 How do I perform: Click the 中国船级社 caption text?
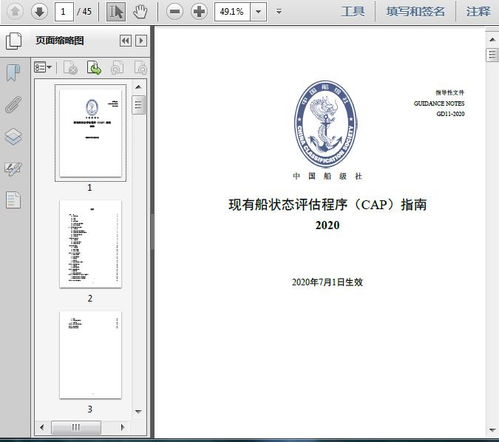327,176
